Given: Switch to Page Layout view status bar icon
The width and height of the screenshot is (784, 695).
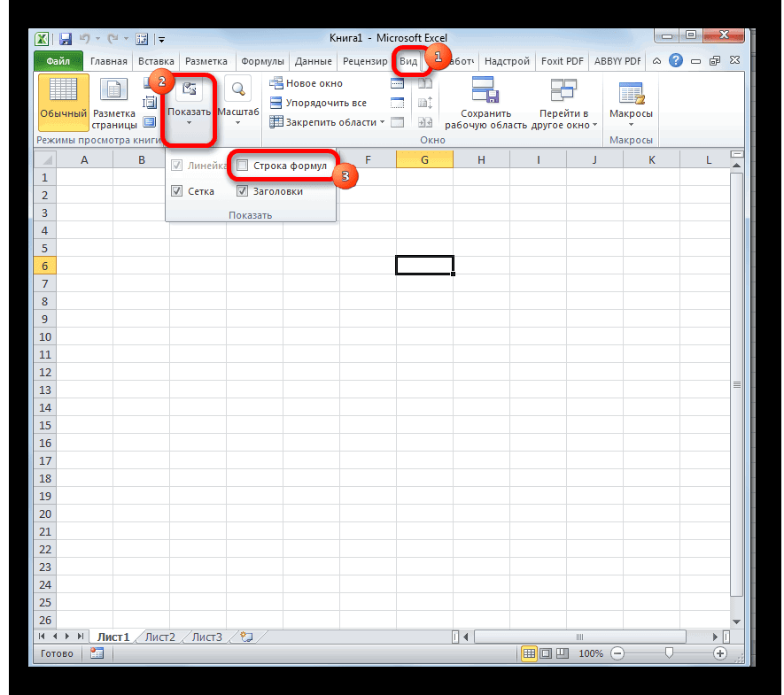Looking at the screenshot, I should 546,653.
